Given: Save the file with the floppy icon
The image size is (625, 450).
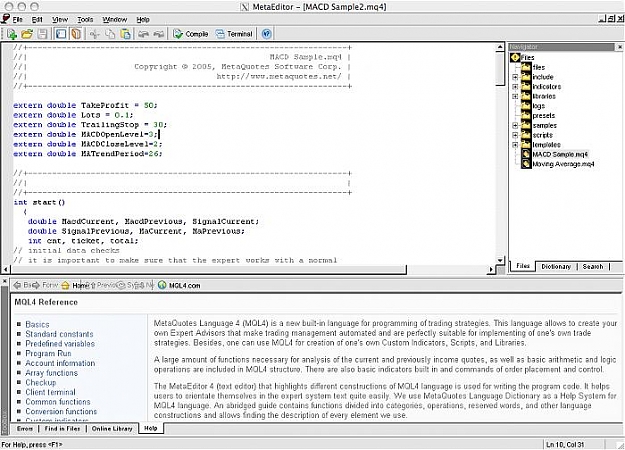Looking at the screenshot, I should (42, 34).
